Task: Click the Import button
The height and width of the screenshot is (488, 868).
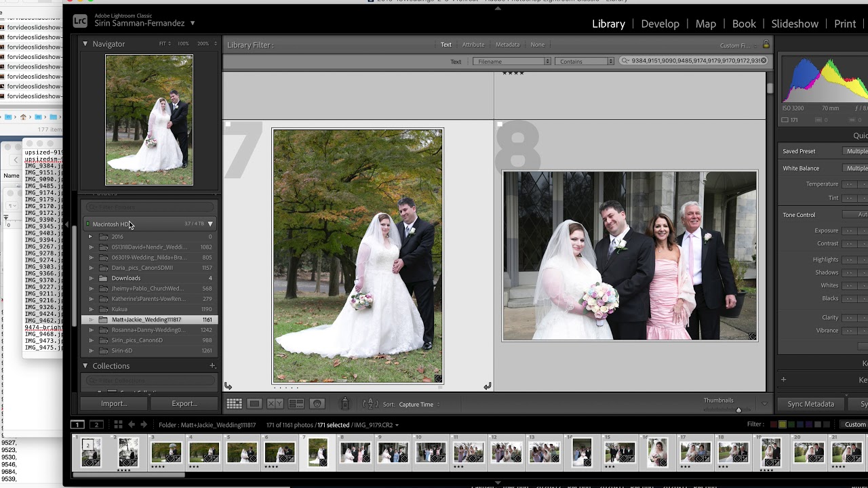Action: pos(114,403)
